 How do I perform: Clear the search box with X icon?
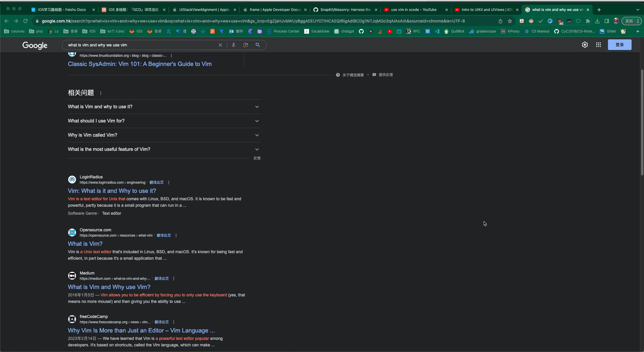(x=220, y=45)
